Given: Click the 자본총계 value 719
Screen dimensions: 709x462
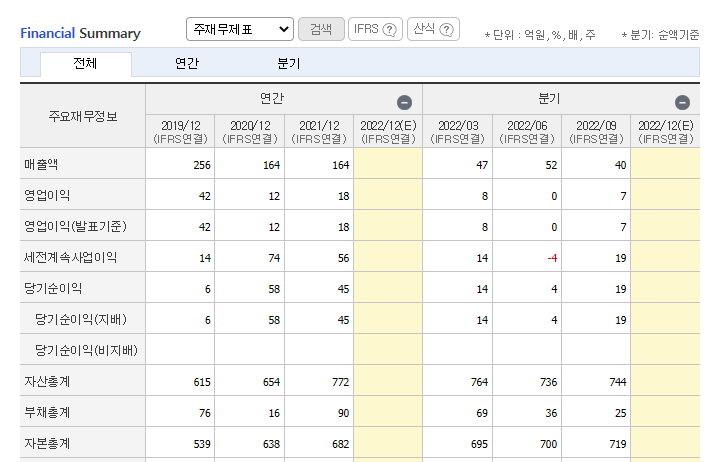Looking at the screenshot, I should (618, 444).
